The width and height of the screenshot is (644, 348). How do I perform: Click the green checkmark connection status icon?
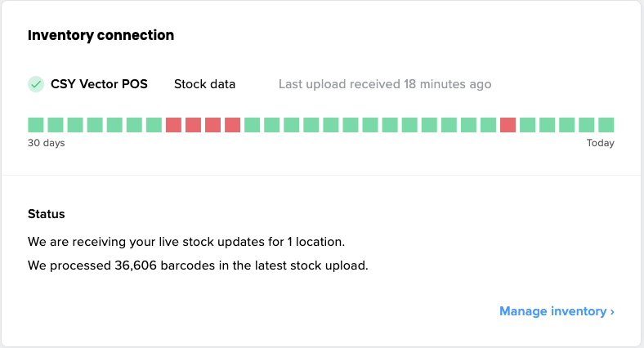pyautogui.click(x=36, y=84)
